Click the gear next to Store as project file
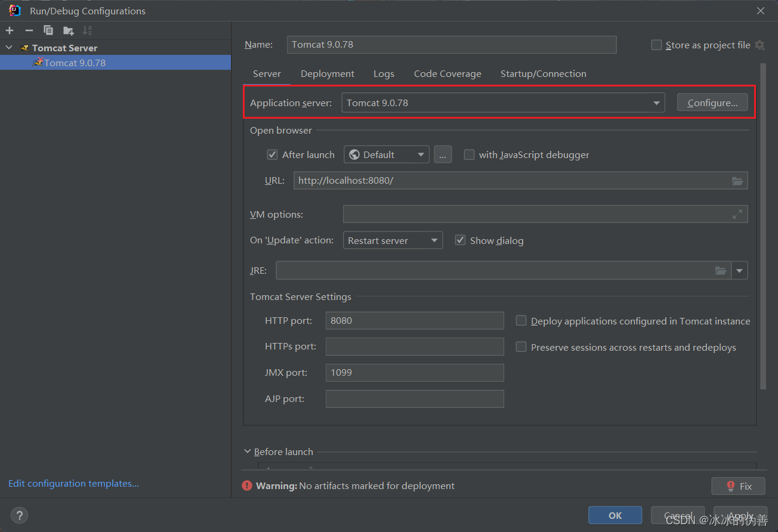Image resolution: width=778 pixels, height=532 pixels. click(x=760, y=45)
